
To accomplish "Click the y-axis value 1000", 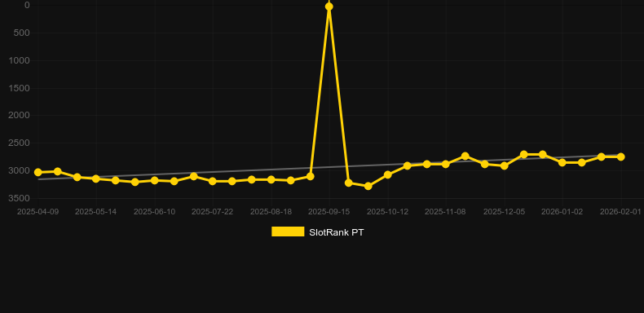I will click(x=20, y=60).
